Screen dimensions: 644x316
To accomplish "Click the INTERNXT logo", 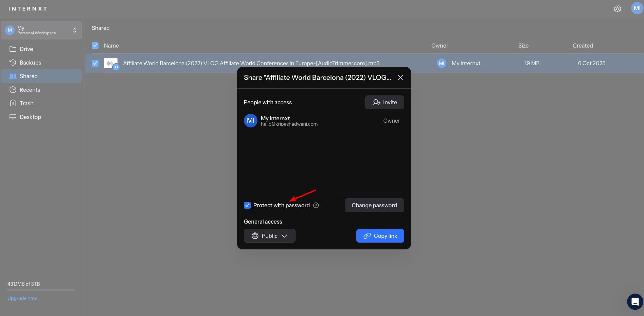I will pos(28,8).
